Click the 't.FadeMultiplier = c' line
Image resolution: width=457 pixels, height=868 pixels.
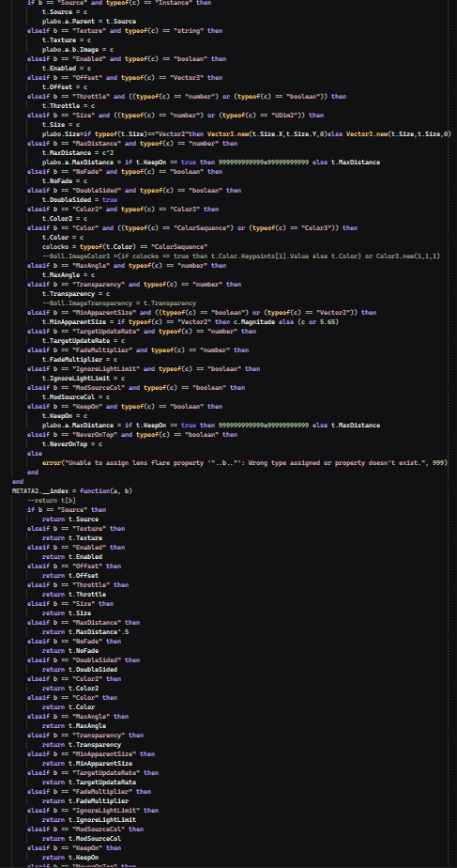tap(80, 360)
